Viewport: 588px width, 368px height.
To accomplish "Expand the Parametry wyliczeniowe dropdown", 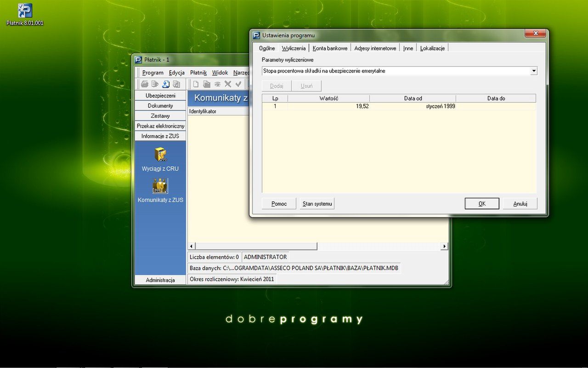I will tap(533, 71).
